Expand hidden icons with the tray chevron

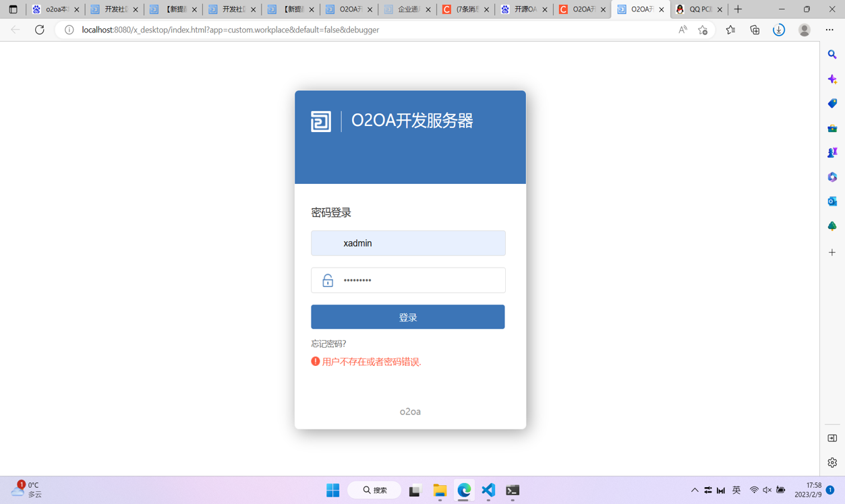[x=695, y=490]
